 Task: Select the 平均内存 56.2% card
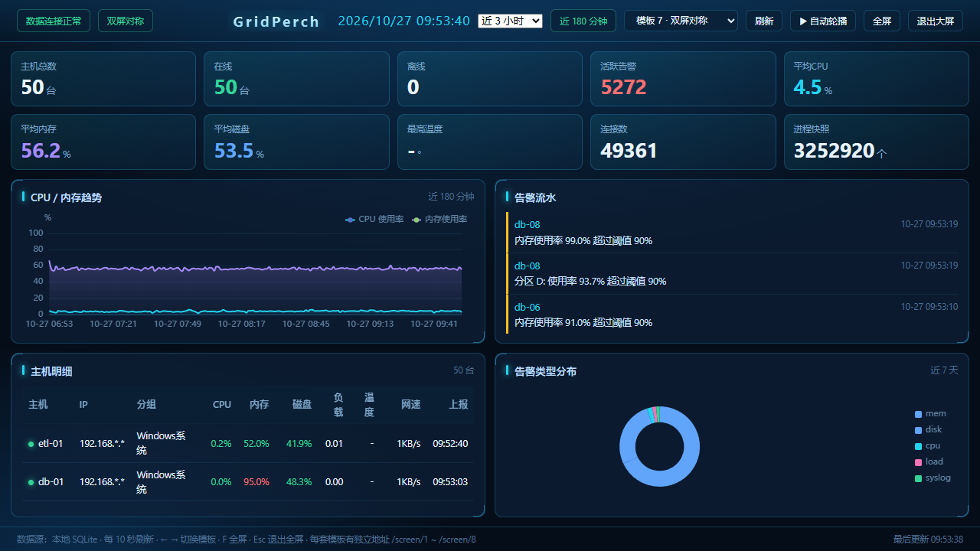coord(103,142)
